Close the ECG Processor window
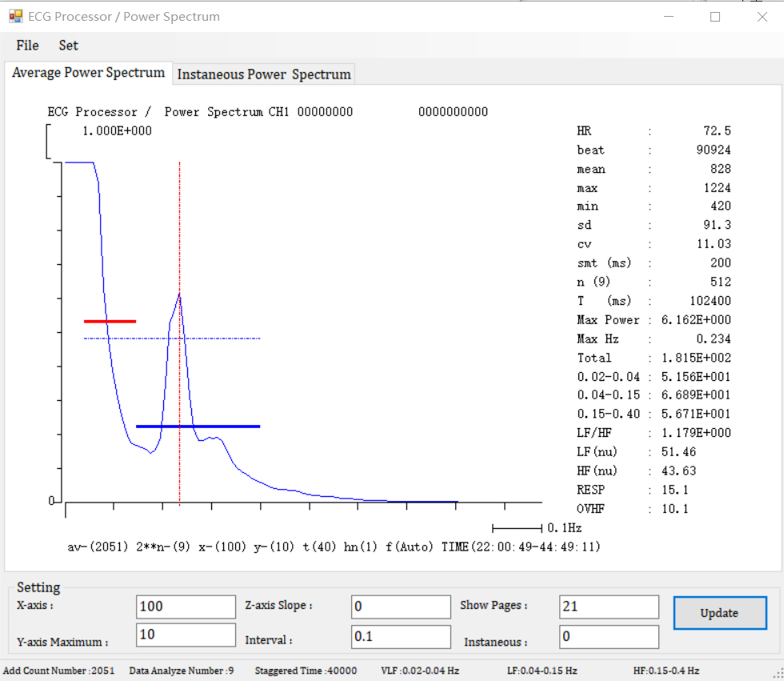Screen dimensions: 784x681 coord(762,17)
